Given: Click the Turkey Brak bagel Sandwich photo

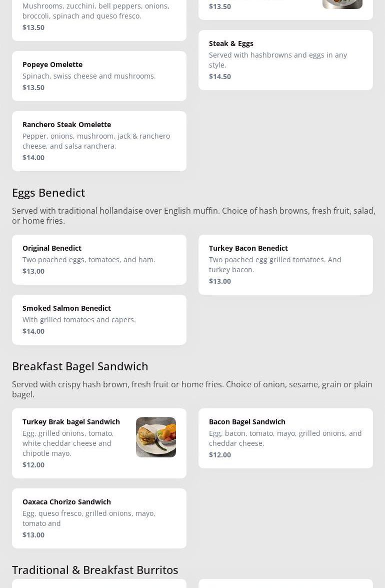Looking at the screenshot, I should tap(156, 437).
